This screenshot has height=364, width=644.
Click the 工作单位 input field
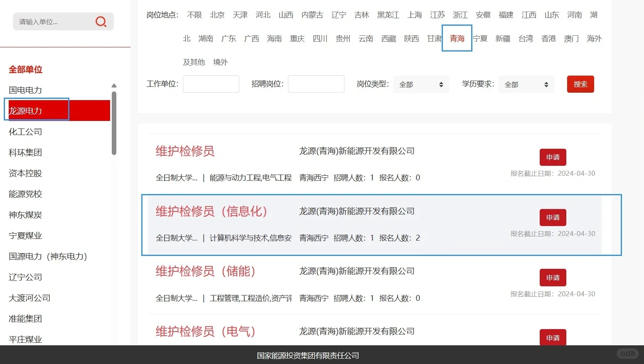(x=211, y=84)
